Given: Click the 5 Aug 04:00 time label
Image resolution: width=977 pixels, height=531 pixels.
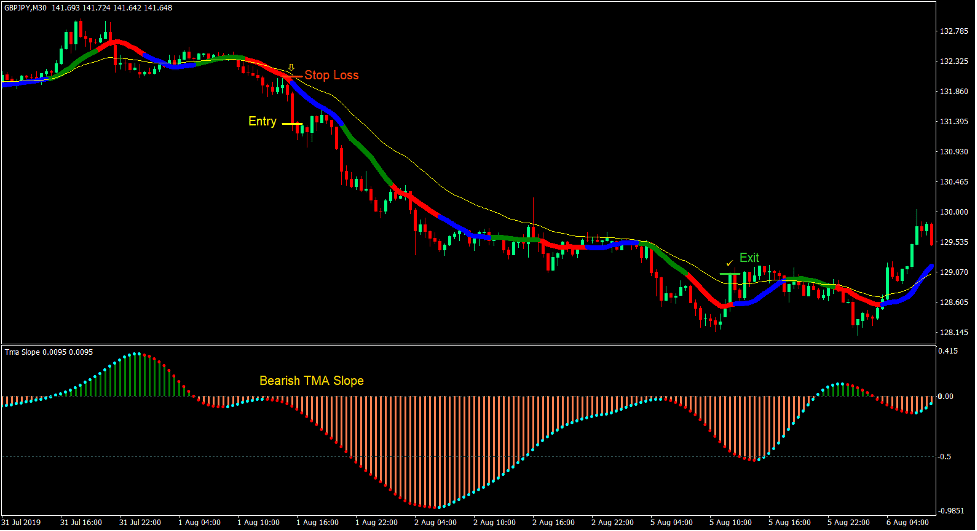Looking at the screenshot, I should [x=672, y=522].
